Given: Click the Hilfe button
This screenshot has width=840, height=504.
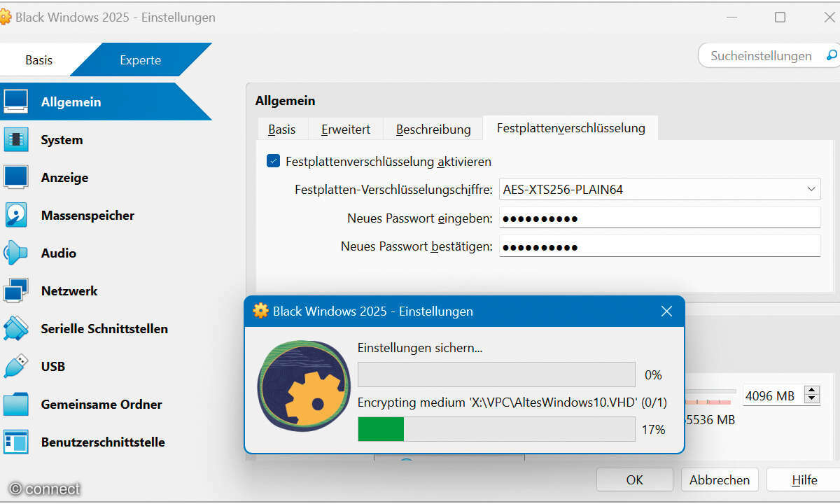Looking at the screenshot, I should (804, 480).
